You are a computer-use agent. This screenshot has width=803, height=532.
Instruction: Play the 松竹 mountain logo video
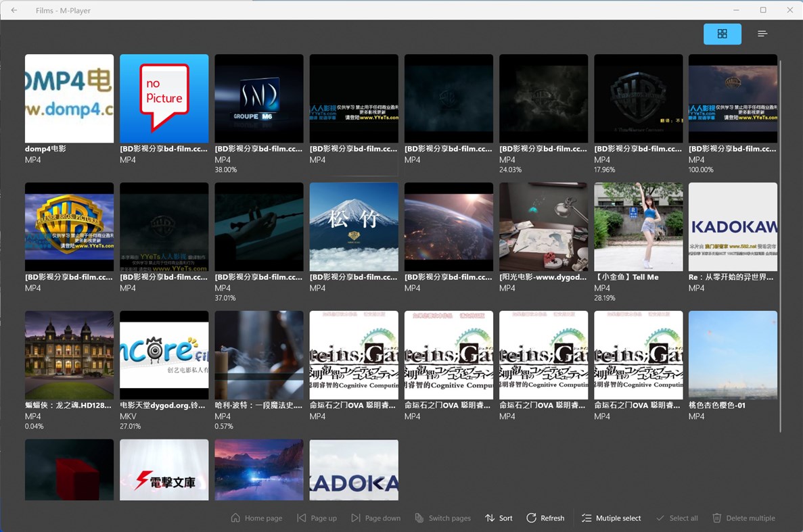pos(353,226)
